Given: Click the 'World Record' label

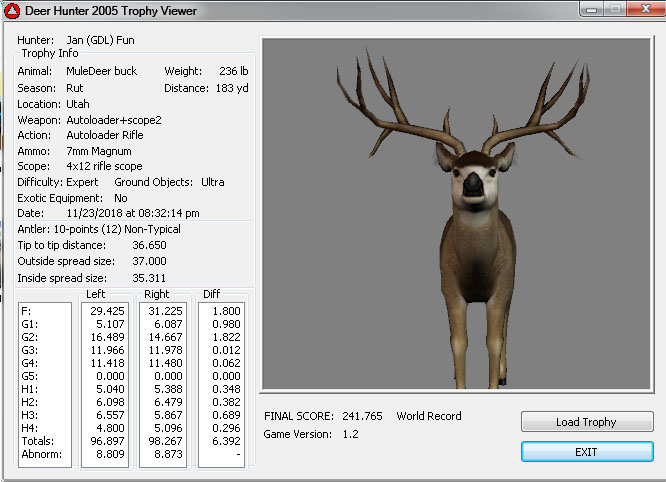Looking at the screenshot, I should pos(429,416).
